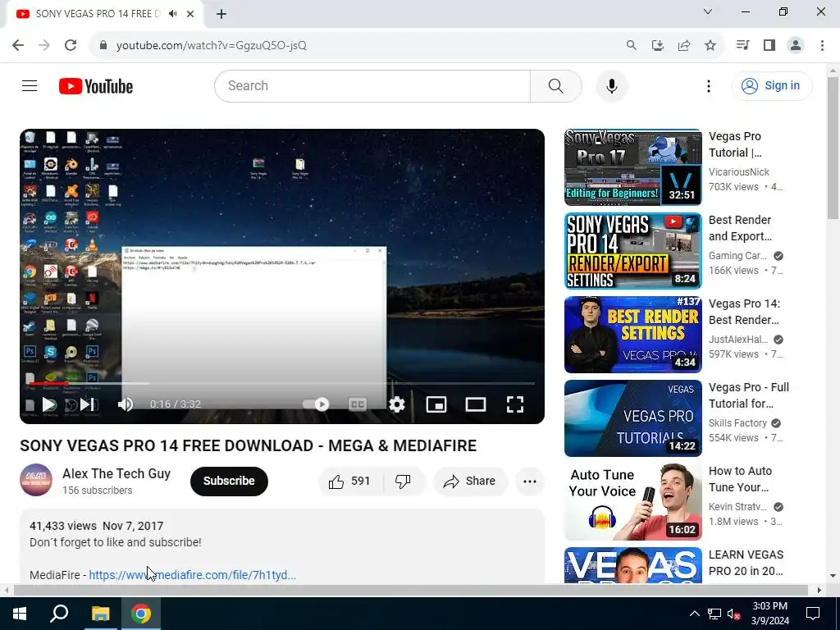This screenshot has width=840, height=630.
Task: Subscribe to Alex The Tech Guy
Action: [x=229, y=481]
